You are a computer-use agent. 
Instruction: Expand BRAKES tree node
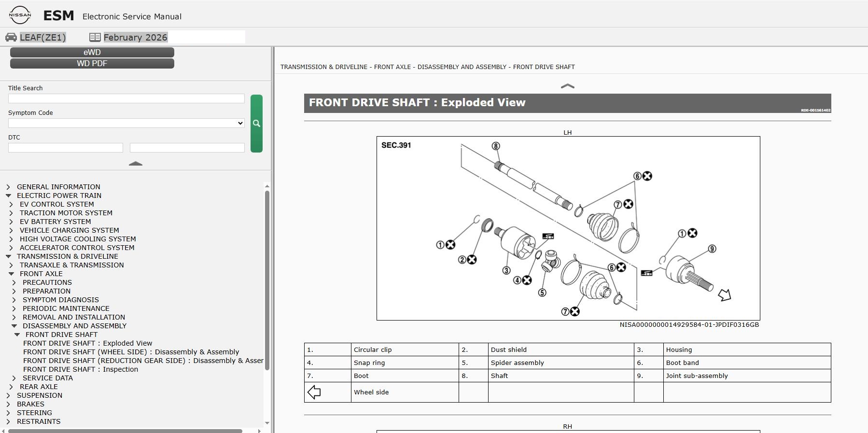[8, 404]
